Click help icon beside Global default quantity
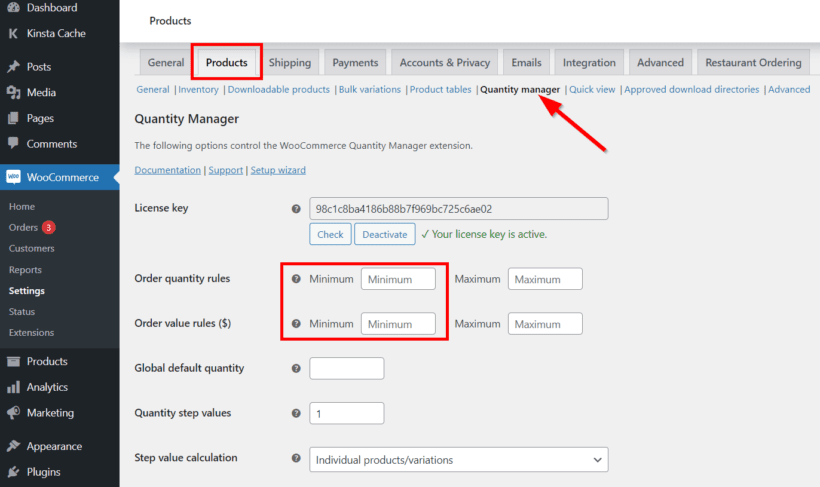Image resolution: width=820 pixels, height=487 pixels. (295, 369)
